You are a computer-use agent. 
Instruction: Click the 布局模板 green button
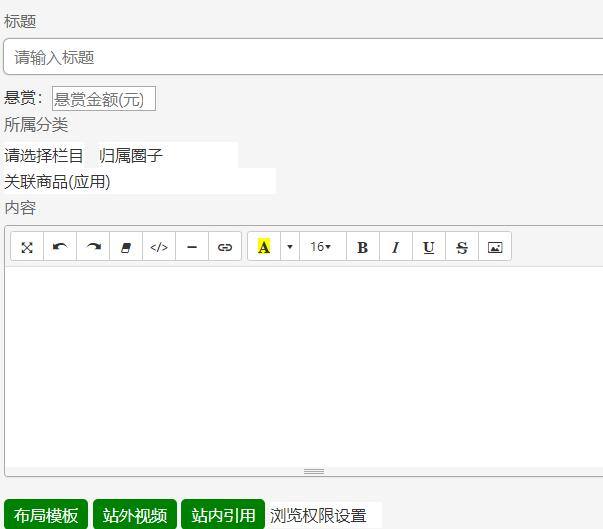[46, 515]
